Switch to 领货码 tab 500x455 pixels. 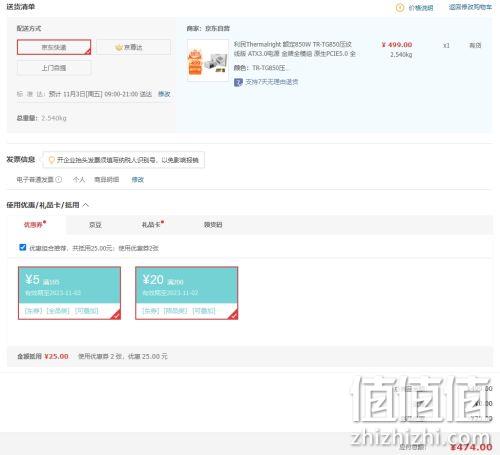tap(213, 225)
